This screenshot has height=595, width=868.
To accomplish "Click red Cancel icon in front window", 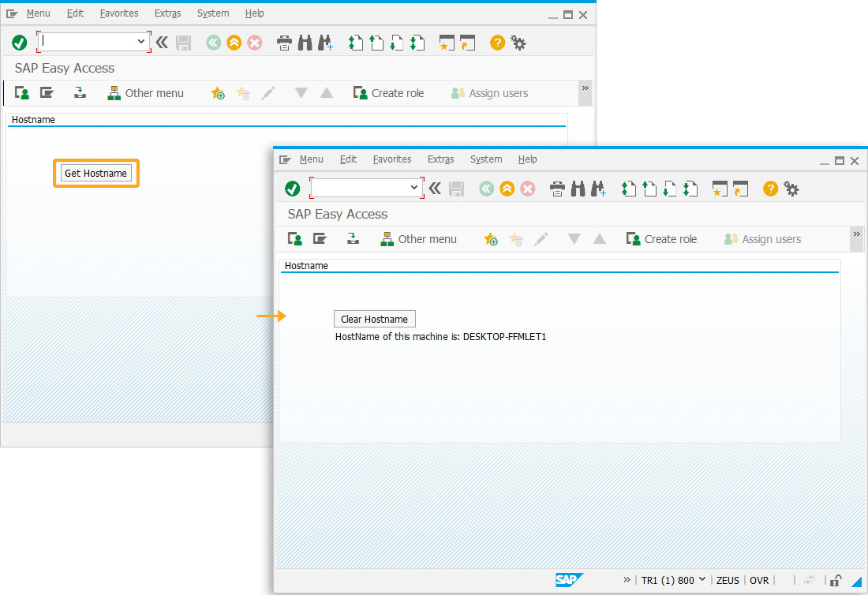I will (x=528, y=189).
